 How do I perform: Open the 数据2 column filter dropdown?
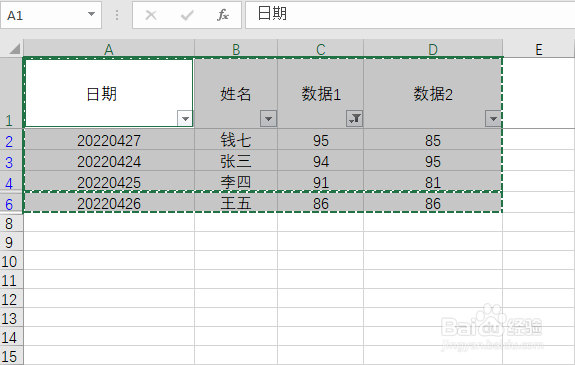(x=493, y=118)
